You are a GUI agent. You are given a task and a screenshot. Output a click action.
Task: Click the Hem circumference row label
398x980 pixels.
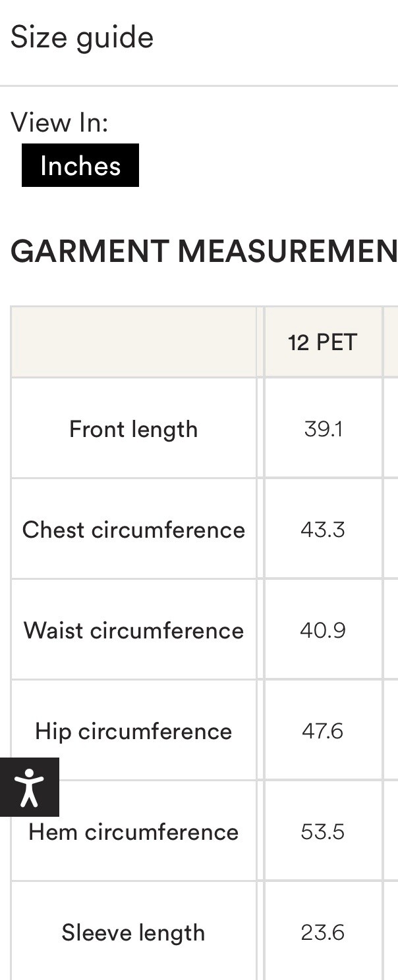point(134,832)
